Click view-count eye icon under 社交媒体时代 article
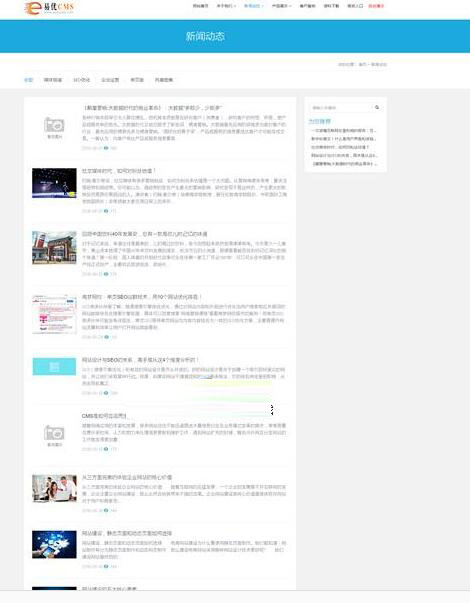470x603 pixels. [x=106, y=211]
